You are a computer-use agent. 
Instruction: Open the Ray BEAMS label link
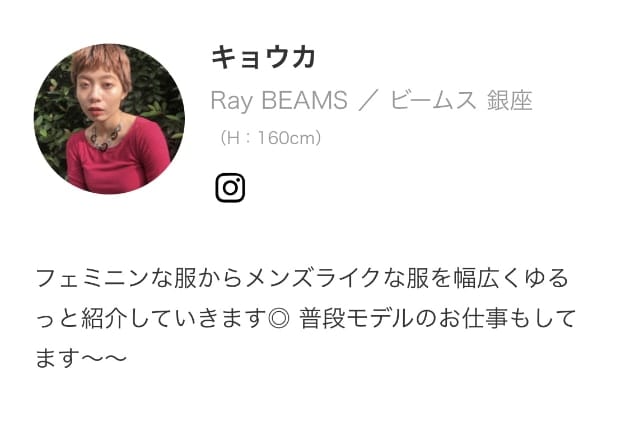[279, 100]
